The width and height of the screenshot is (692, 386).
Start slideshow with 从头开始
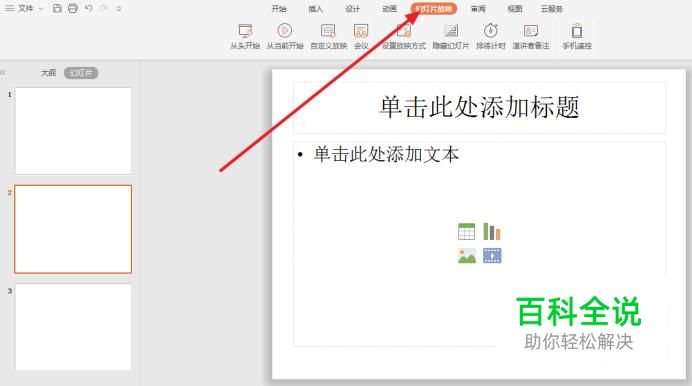coord(245,36)
